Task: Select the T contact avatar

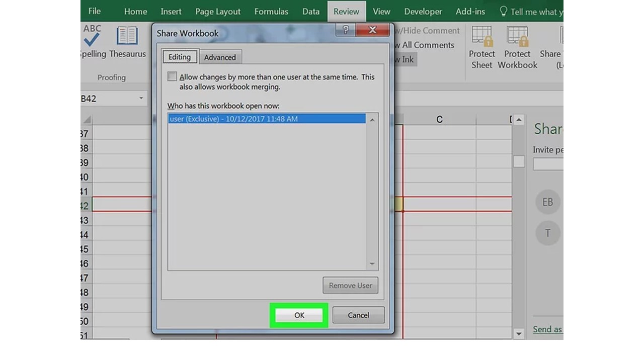Action: [547, 233]
